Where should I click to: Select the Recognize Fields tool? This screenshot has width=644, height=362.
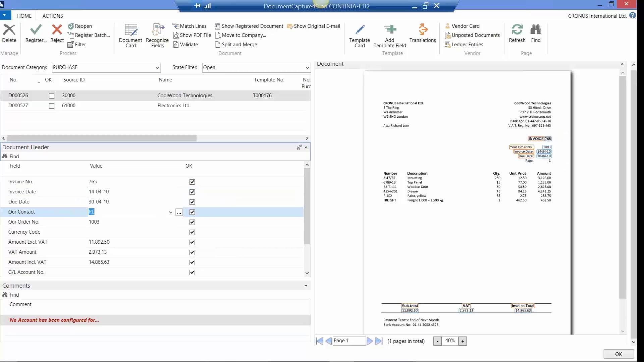tap(157, 35)
